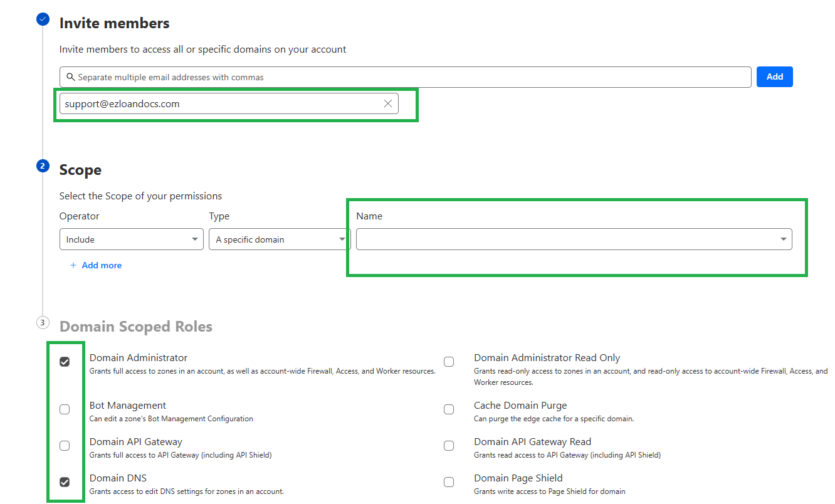Click the step 1 completed checkmark icon
Viewport: 835px width, 504px height.
point(43,19)
